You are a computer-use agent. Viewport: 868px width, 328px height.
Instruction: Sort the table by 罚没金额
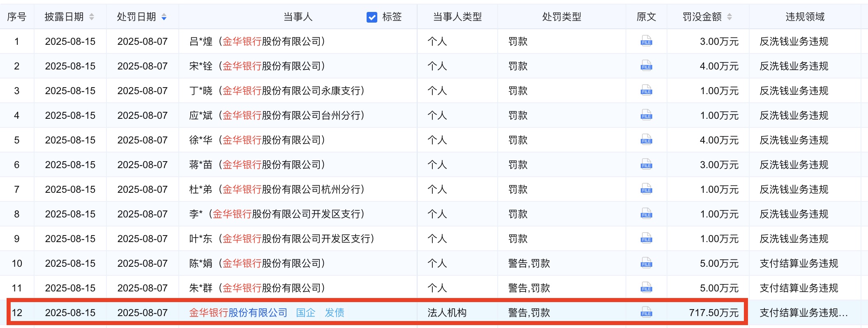tap(729, 17)
